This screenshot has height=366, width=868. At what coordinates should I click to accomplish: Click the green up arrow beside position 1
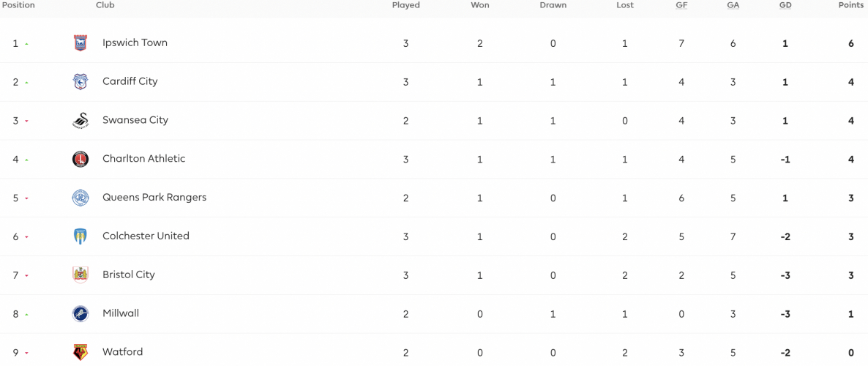[26, 44]
